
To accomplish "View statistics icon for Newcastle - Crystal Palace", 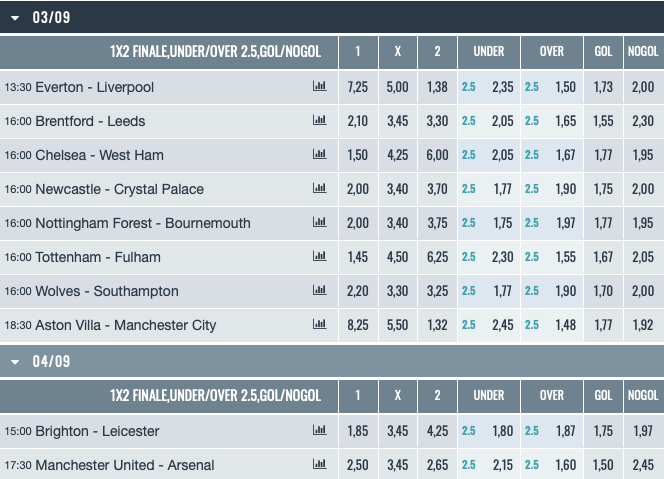I will [x=320, y=189].
